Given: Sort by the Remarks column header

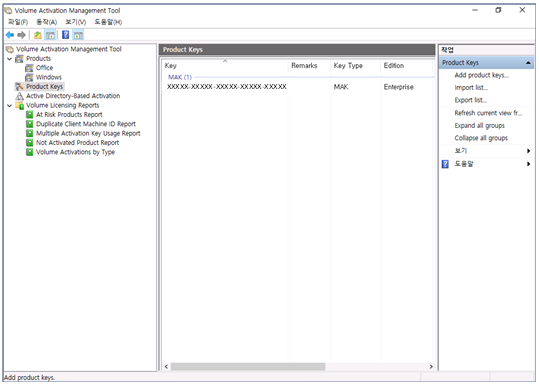Looking at the screenshot, I should pos(309,66).
